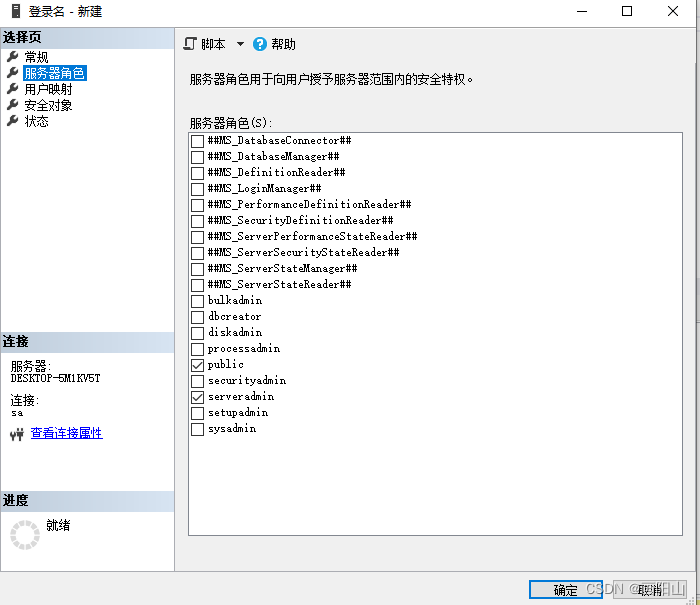Tick the ##MS_LoginManager## checkbox

click(x=197, y=189)
